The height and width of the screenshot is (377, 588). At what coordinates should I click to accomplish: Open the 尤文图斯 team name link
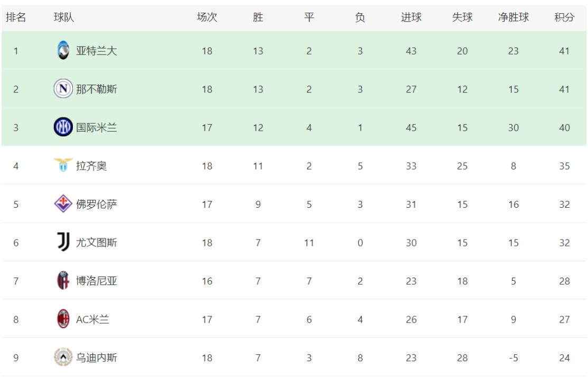coord(97,243)
